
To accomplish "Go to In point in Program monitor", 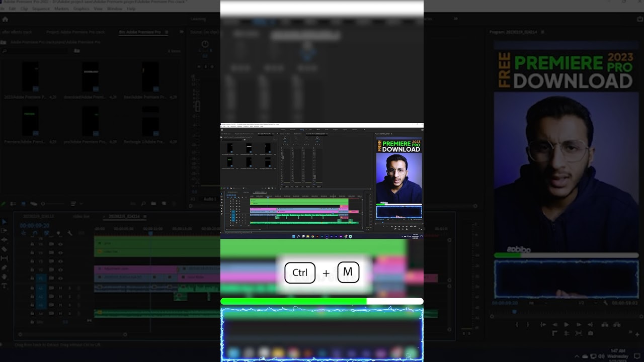I will coord(544,325).
